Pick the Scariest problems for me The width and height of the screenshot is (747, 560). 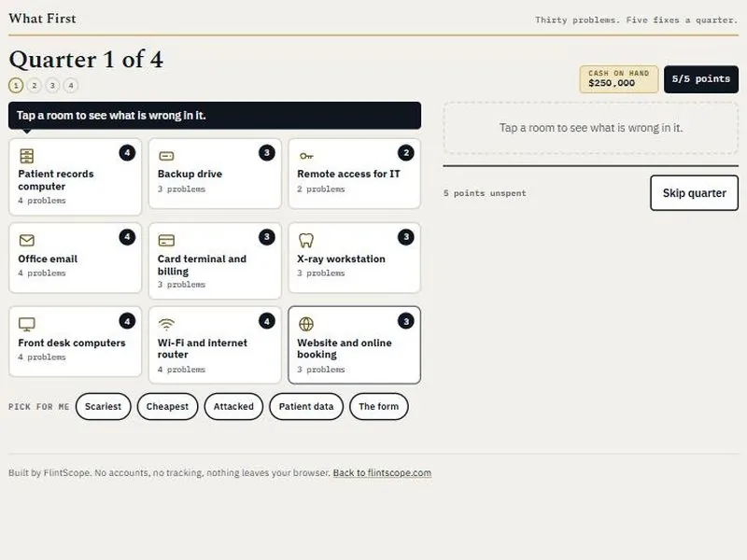pos(103,407)
